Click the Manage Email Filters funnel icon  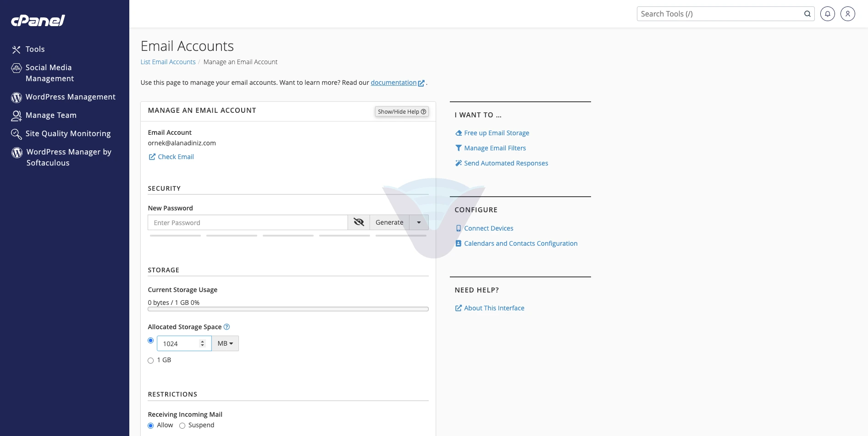coord(459,148)
